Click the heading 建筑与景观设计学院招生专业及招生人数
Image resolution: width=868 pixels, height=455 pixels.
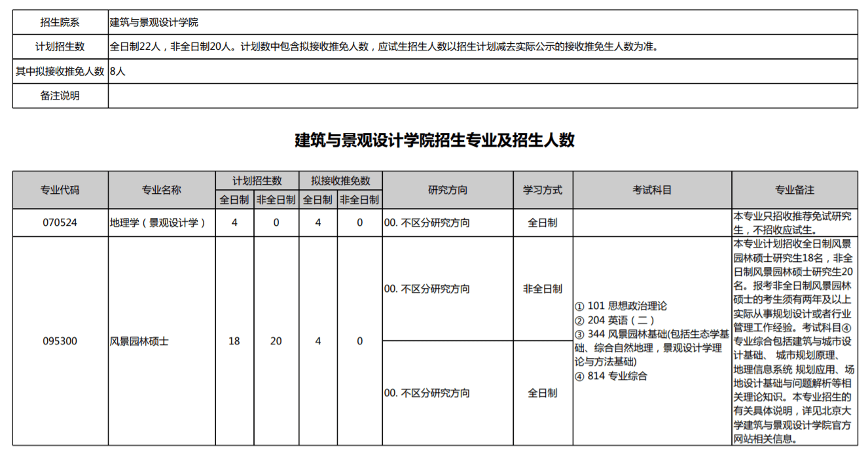click(435, 140)
